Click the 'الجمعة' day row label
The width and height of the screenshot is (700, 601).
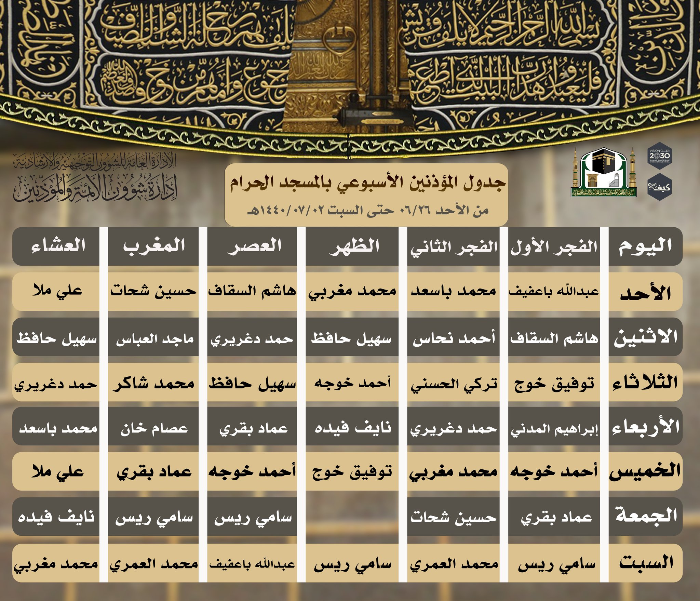(645, 517)
